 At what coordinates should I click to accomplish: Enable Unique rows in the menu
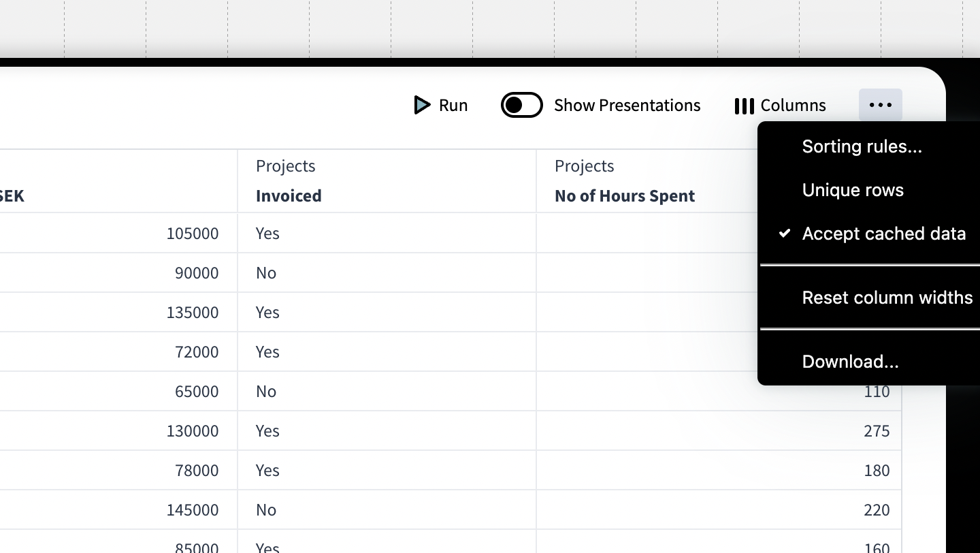click(853, 190)
